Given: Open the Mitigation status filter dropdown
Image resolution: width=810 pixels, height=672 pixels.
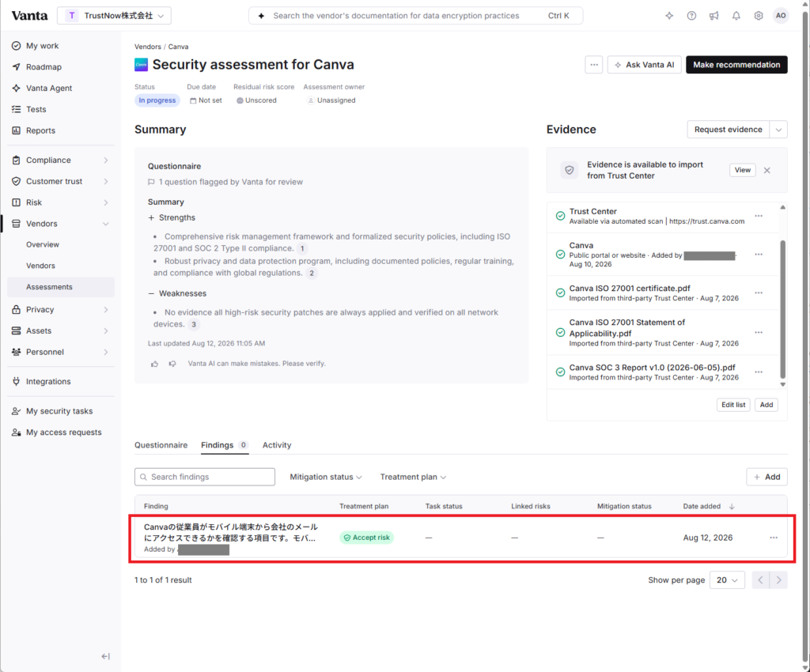Looking at the screenshot, I should [x=325, y=477].
